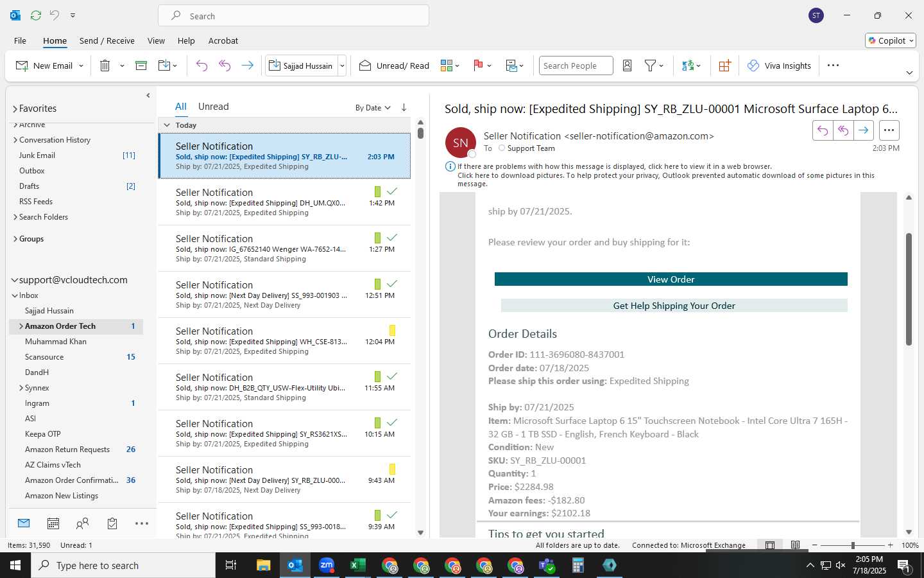924x578 pixels.
Task: Click Reply All in the ribbon
Action: click(x=225, y=66)
